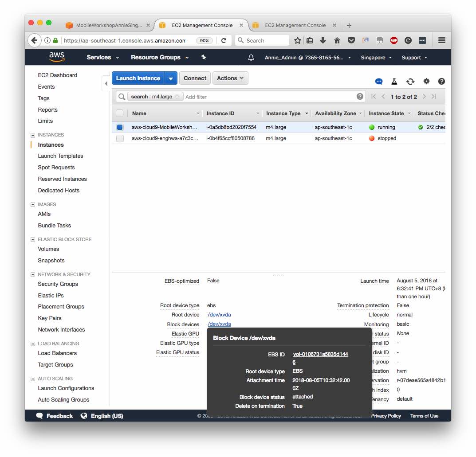Click the bookmarks library list icon
The width and height of the screenshot is (476, 457).
[310, 40]
